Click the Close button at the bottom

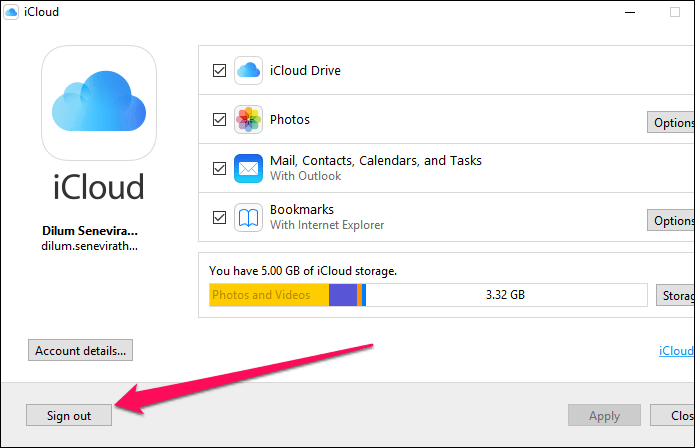(x=672, y=415)
